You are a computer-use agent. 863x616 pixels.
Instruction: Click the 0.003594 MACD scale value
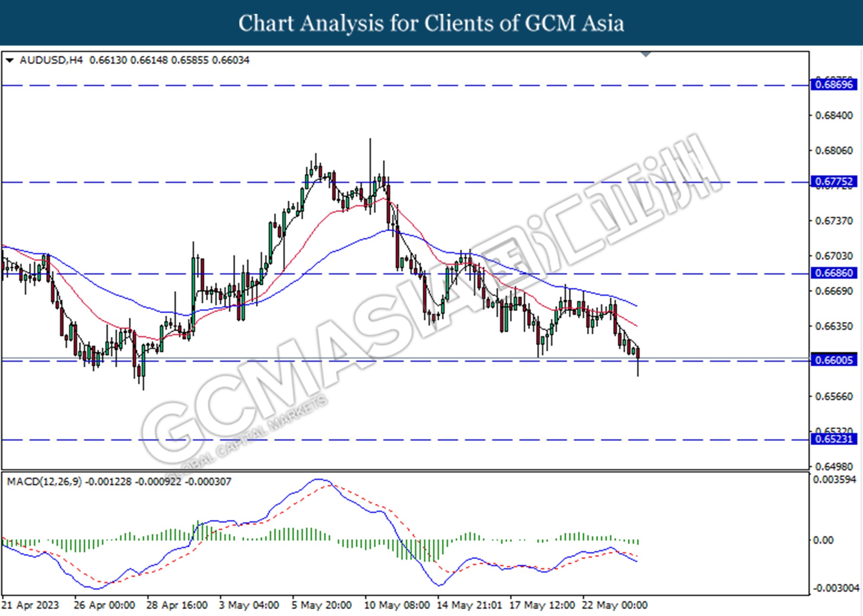tap(835, 480)
